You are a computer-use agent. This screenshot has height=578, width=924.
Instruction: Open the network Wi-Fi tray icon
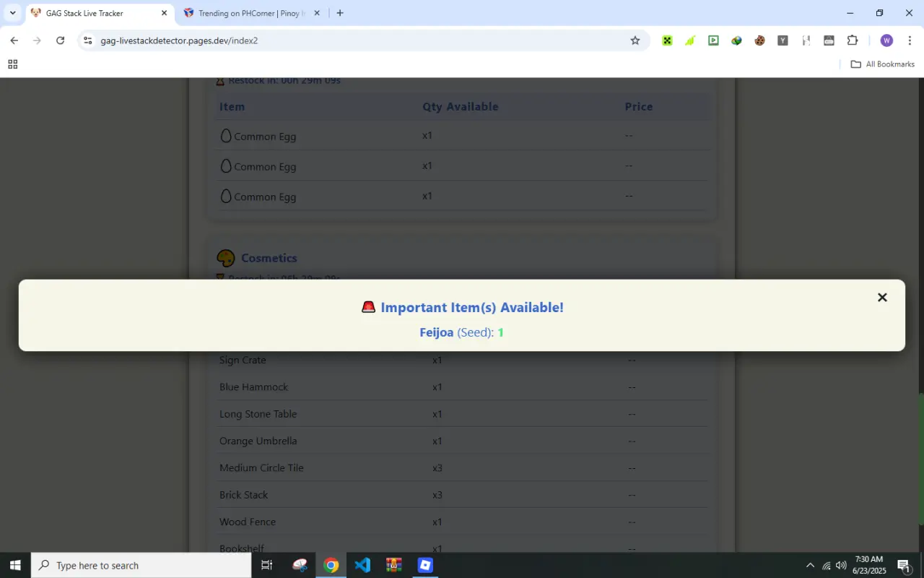point(827,565)
